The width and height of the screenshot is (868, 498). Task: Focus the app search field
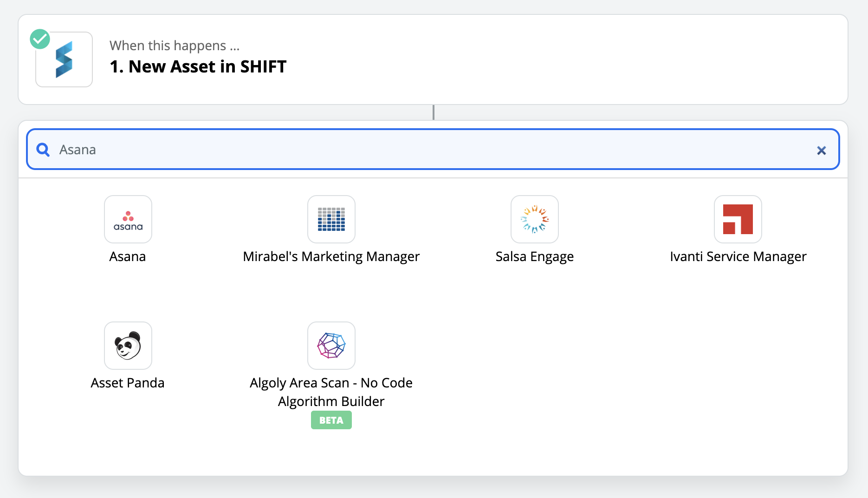(x=418, y=150)
